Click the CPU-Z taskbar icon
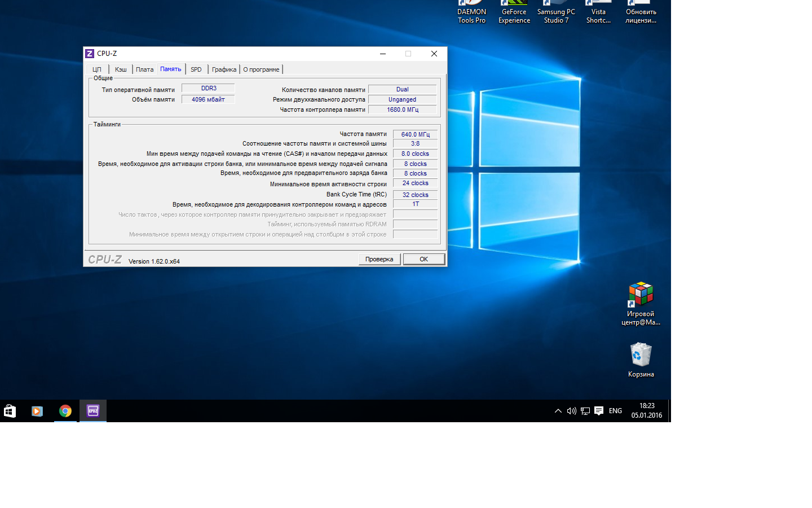The width and height of the screenshot is (812, 508). pyautogui.click(x=93, y=411)
